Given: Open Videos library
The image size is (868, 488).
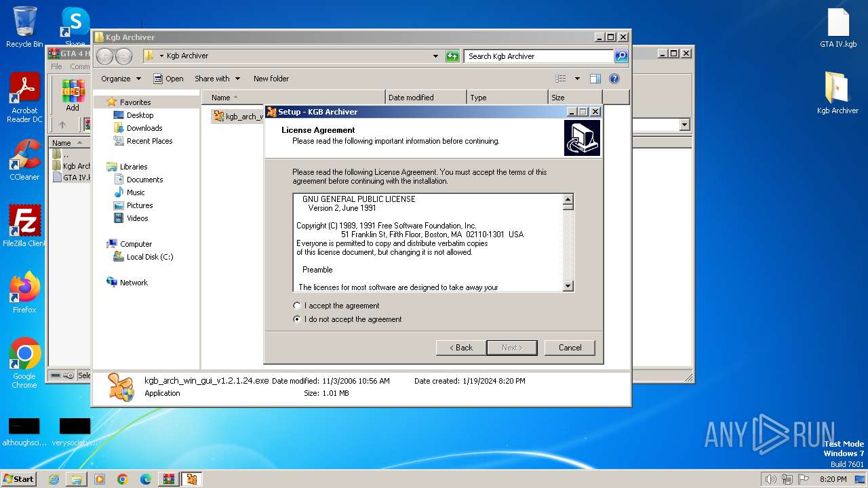Looking at the screenshot, I should (137, 218).
